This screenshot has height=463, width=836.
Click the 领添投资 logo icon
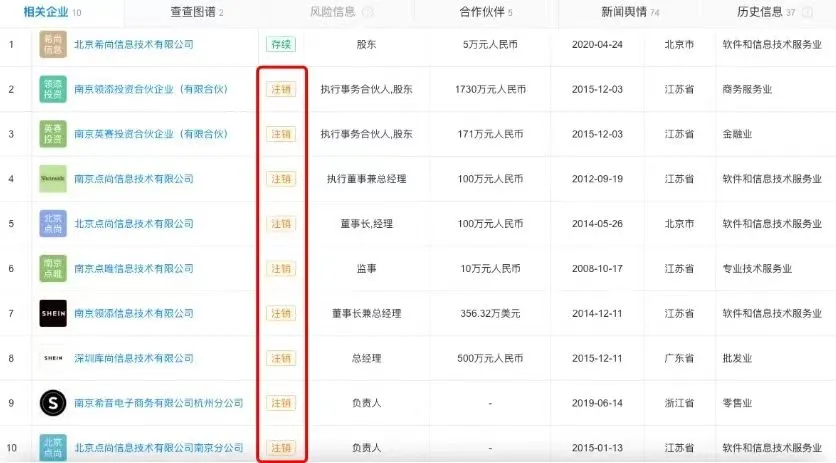[x=53, y=89]
